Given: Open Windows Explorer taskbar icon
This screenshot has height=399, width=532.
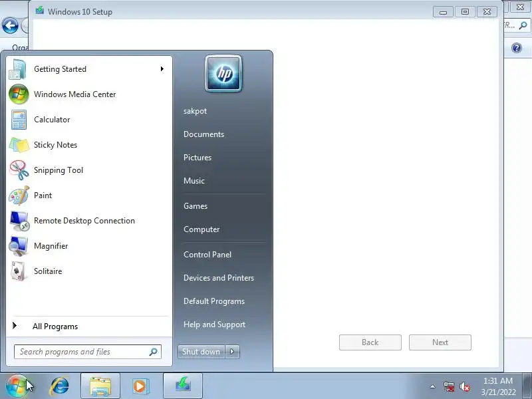Looking at the screenshot, I should [100, 386].
